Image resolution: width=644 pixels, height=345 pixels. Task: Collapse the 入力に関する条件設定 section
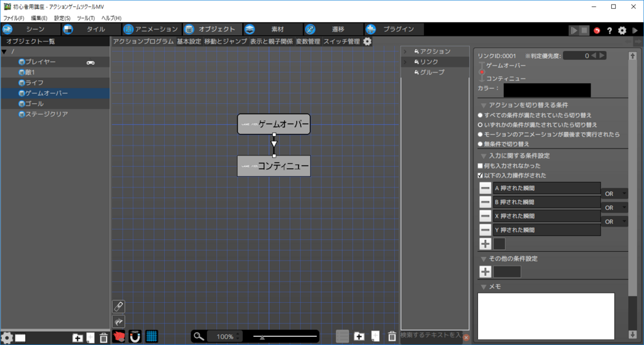click(x=484, y=156)
